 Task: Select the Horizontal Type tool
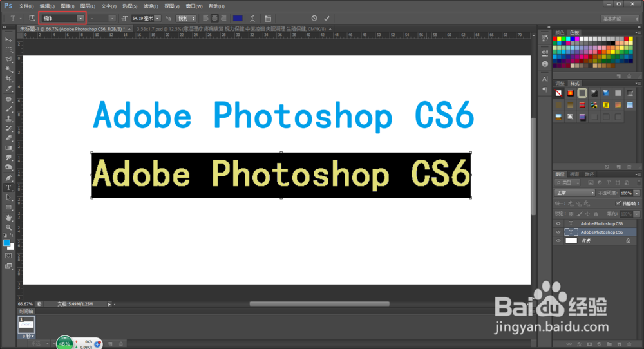(8, 187)
